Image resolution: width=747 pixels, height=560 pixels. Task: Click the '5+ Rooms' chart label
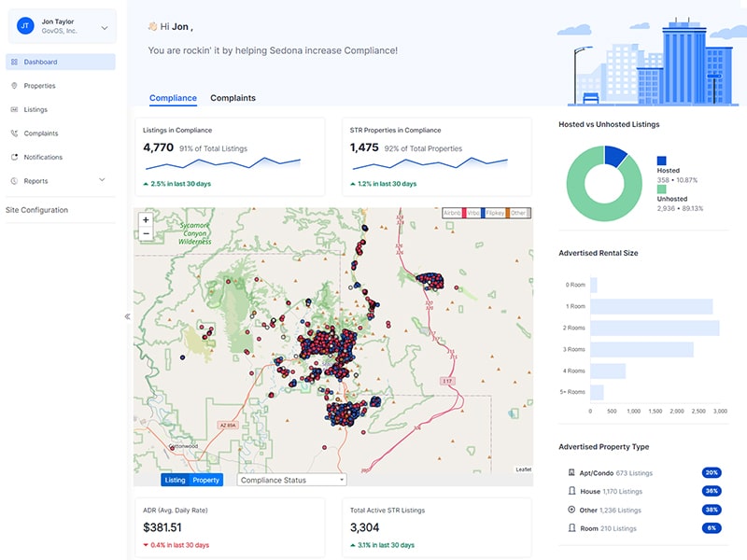coord(572,392)
